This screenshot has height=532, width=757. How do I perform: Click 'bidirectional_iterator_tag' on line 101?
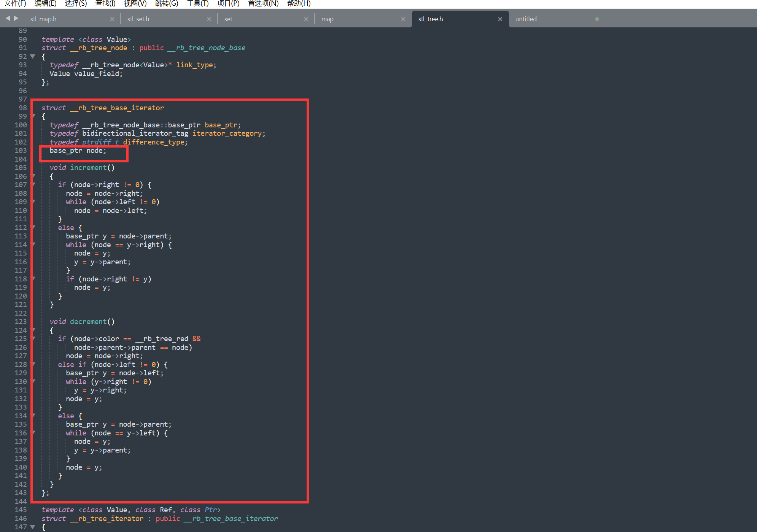click(135, 133)
